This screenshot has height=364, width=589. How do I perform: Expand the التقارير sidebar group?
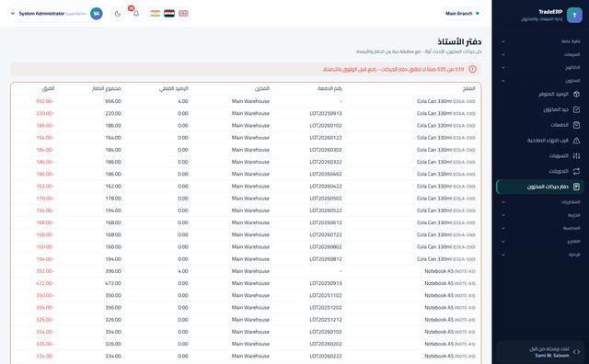click(x=540, y=242)
